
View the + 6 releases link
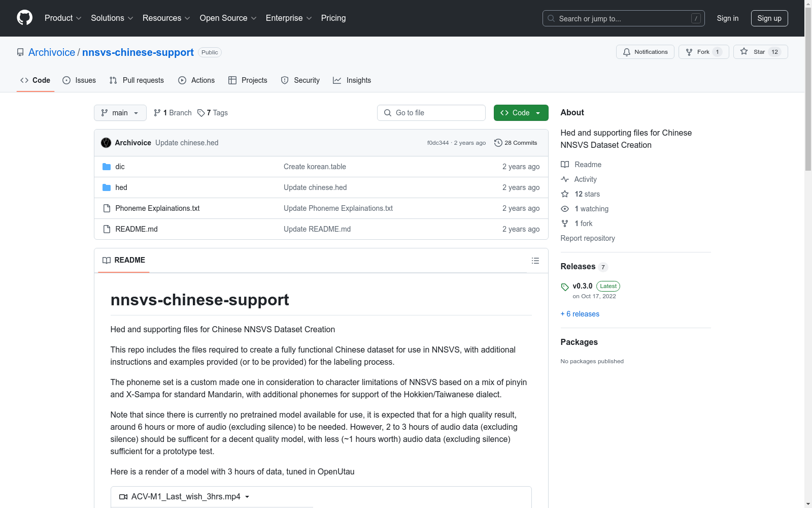coord(580,314)
